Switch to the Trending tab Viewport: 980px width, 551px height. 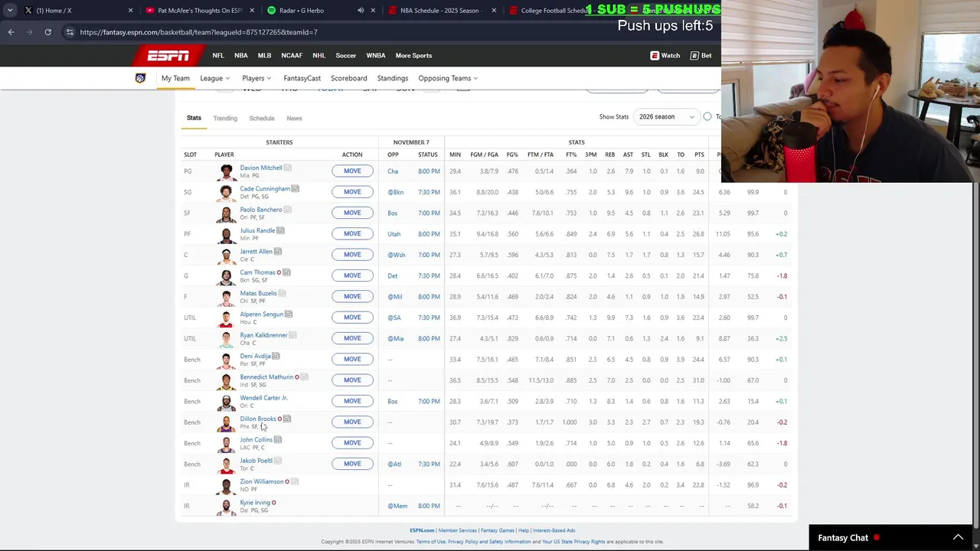pyautogui.click(x=225, y=119)
